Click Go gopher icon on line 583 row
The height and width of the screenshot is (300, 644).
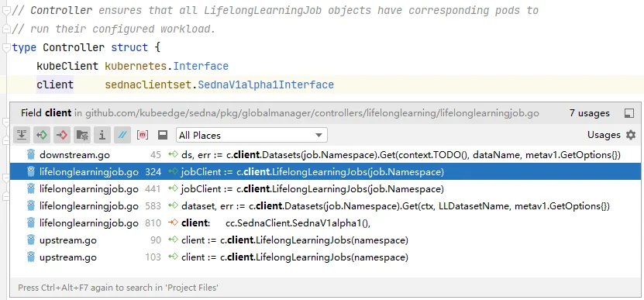point(31,206)
